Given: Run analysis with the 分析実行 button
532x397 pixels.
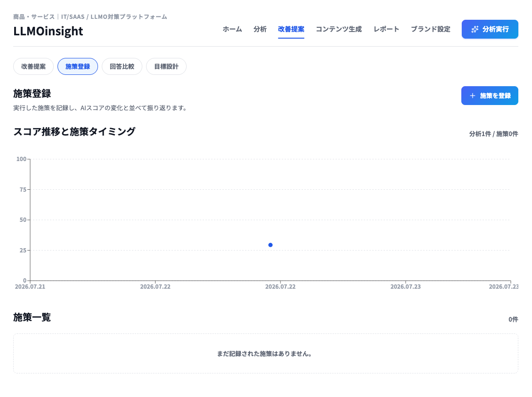Looking at the screenshot, I should coord(490,29).
